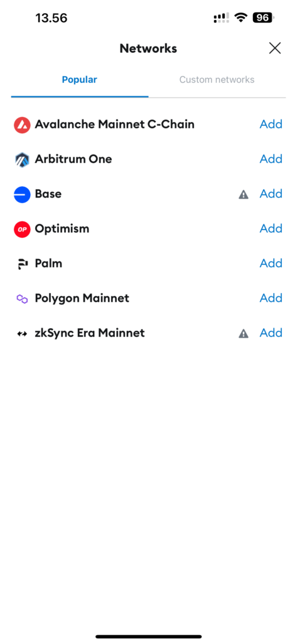This screenshot has width=297, height=644.
Task: Close the Networks panel with X
Action: 275,48
